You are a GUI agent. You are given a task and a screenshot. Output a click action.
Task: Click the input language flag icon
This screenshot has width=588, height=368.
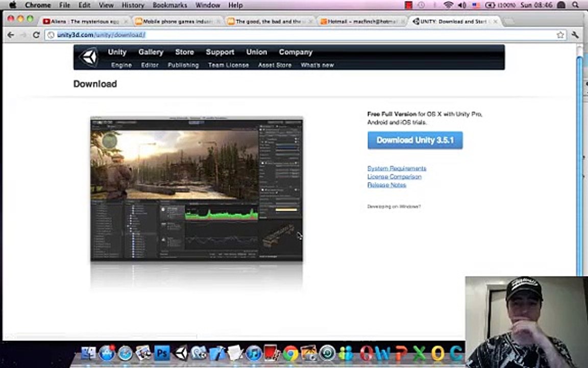476,5
